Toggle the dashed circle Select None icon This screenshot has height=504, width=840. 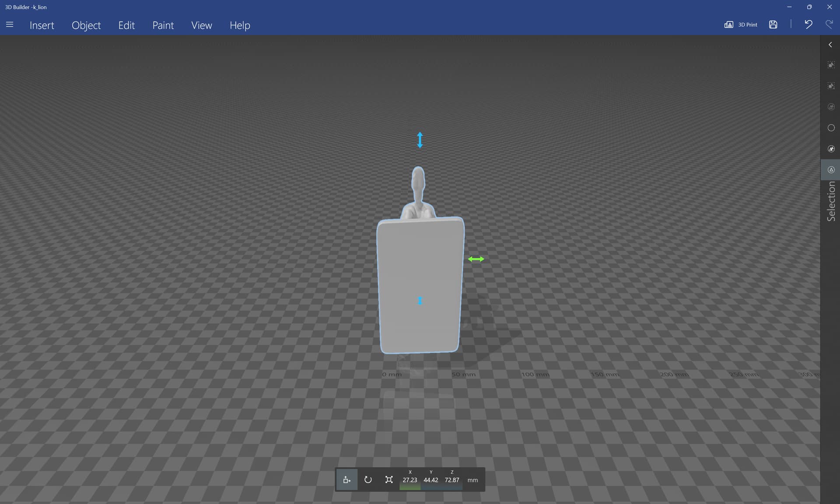tap(831, 128)
